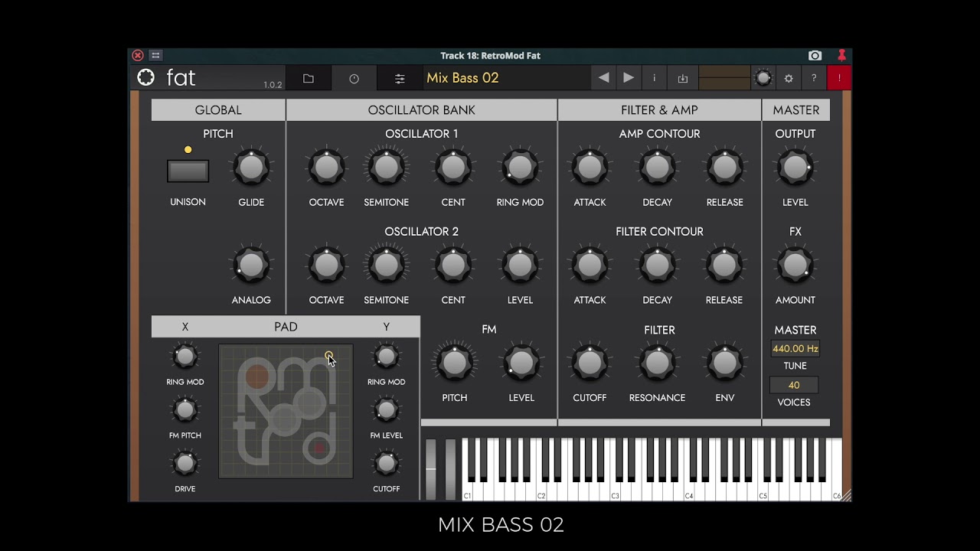Click the ANALOG knob
Image resolution: width=980 pixels, height=551 pixels.
point(251,265)
